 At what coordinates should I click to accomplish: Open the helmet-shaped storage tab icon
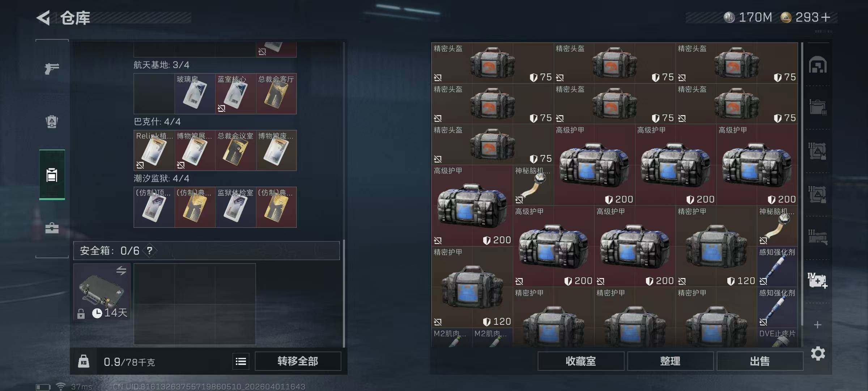tap(818, 65)
